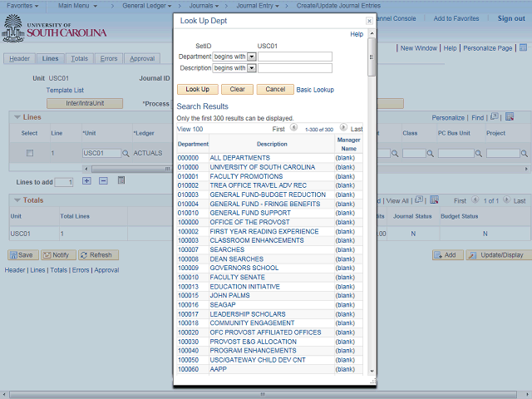This screenshot has width=532, height=399.
Task: Add a line with the plus icon
Action: point(86,181)
